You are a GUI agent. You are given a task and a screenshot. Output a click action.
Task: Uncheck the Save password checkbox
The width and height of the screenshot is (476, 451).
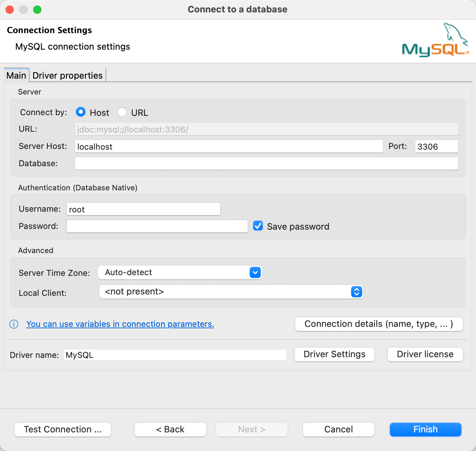tap(258, 226)
